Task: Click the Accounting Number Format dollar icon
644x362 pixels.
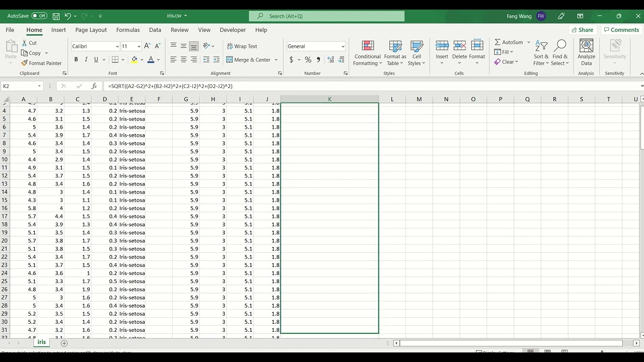Action: (x=291, y=60)
